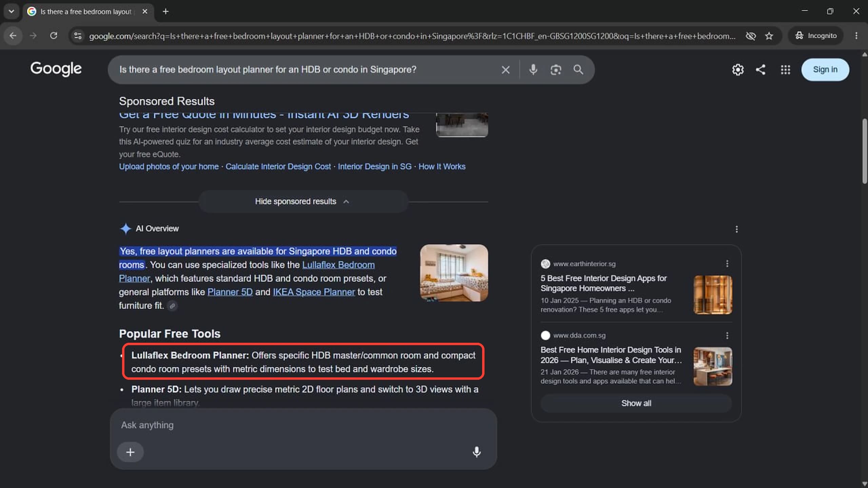The height and width of the screenshot is (488, 868).
Task: Reload the page
Action: (54, 36)
